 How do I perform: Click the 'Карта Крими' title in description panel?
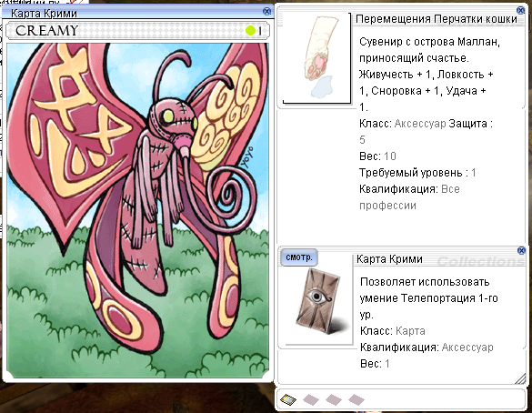(x=389, y=259)
